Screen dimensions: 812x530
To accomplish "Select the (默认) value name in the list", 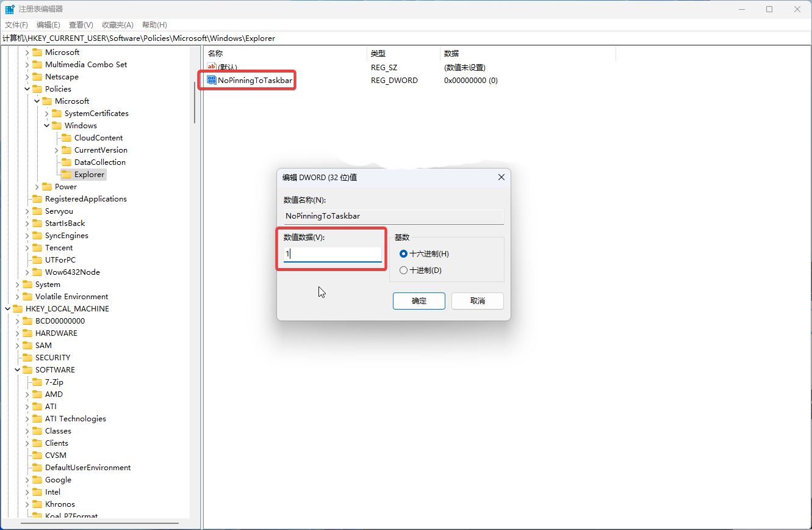I will (227, 67).
